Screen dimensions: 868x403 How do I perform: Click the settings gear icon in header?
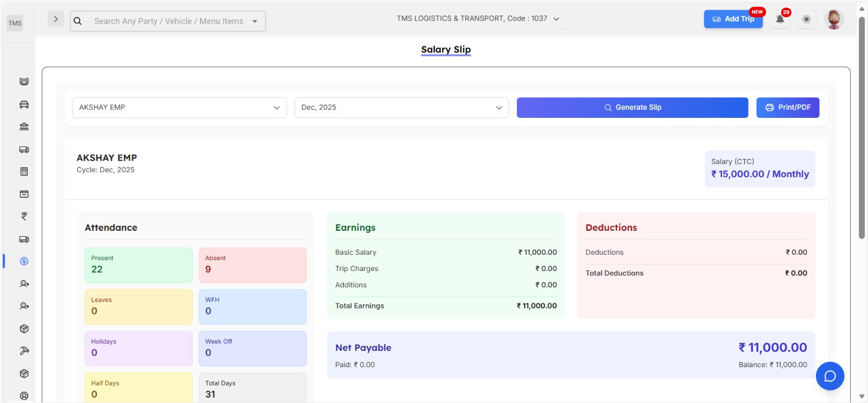point(807,20)
